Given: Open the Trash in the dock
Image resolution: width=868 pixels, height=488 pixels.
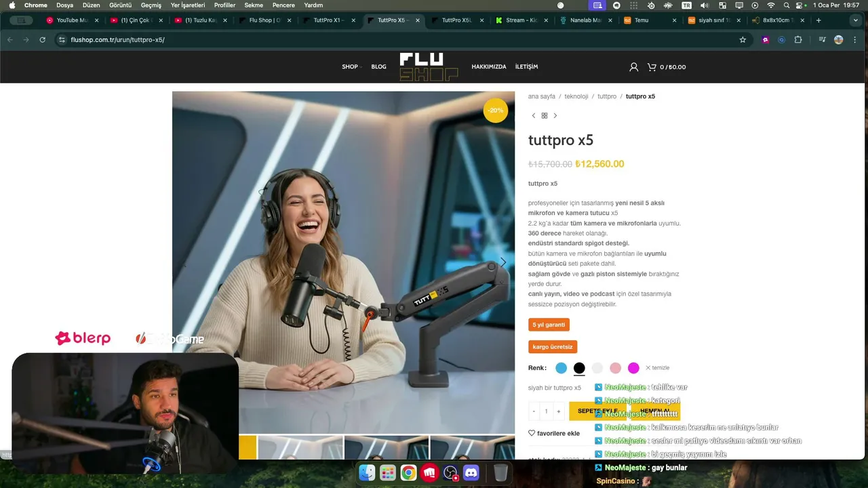Looking at the screenshot, I should point(500,472).
